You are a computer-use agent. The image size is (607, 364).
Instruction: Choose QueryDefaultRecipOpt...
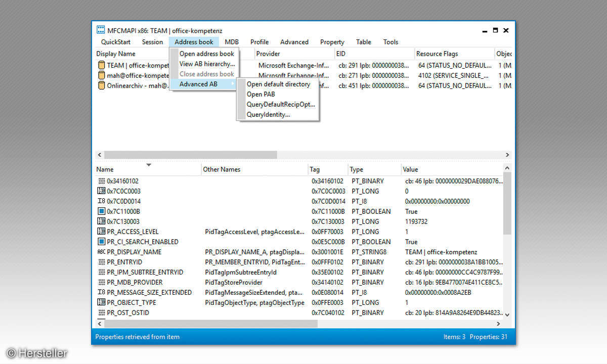pos(278,104)
